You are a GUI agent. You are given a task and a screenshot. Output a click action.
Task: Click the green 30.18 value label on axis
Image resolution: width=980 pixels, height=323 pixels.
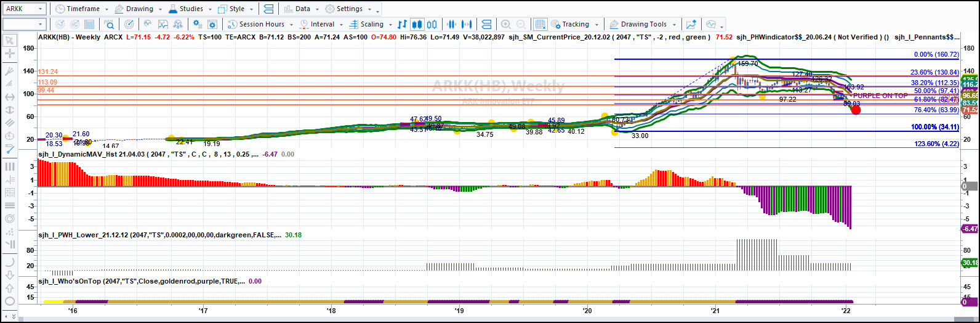point(970,263)
